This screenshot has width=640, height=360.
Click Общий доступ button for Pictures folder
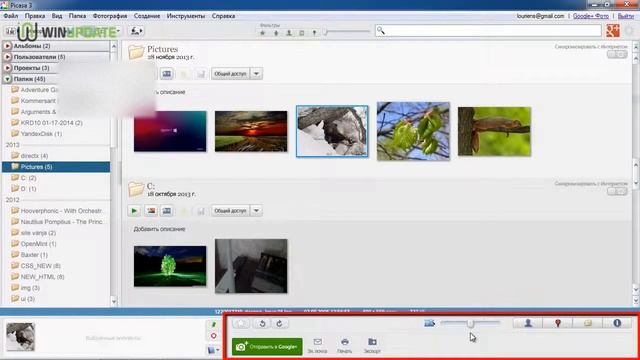[x=231, y=74]
